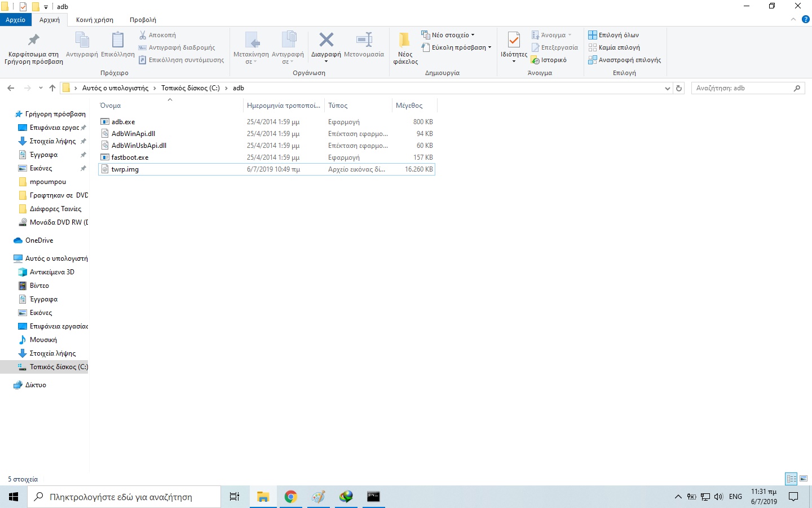Click the New folder (Νέος φάκελος) icon
812x508 pixels.
coord(405,40)
